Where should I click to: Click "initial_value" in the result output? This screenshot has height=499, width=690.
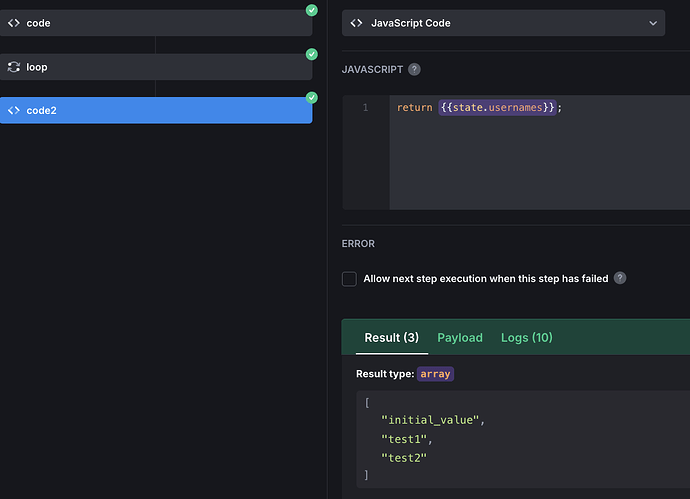pyautogui.click(x=430, y=420)
